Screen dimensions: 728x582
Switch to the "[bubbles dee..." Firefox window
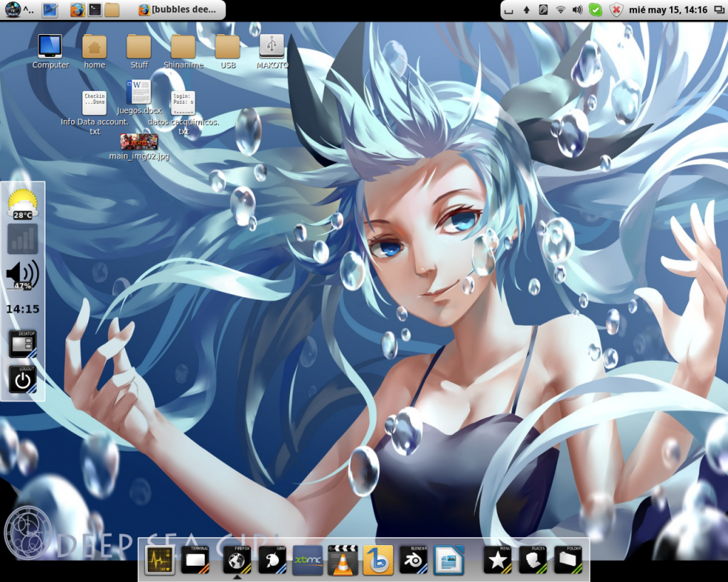pos(178,10)
